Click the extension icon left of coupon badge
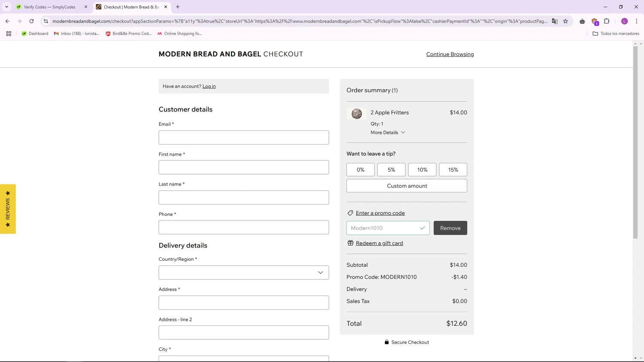 582,21
